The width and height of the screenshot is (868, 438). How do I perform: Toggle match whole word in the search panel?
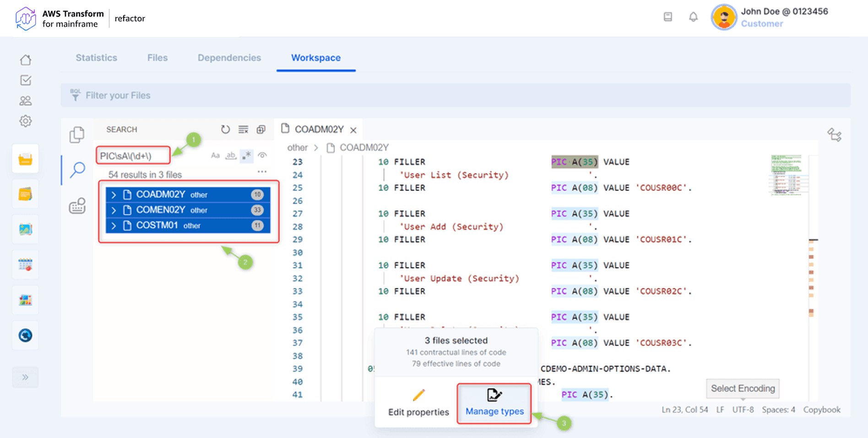click(x=231, y=156)
